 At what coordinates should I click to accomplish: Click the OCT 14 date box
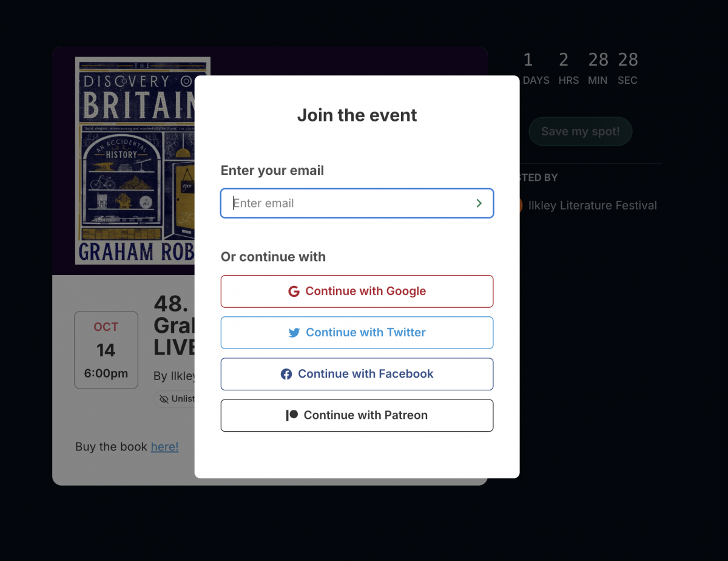click(106, 350)
